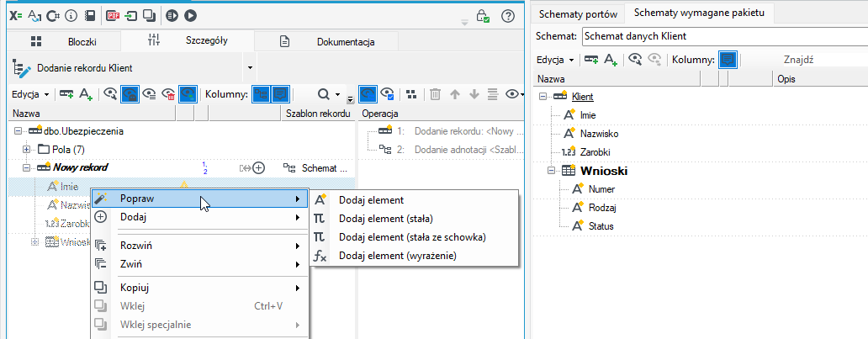The width and height of the screenshot is (868, 339).
Task: Click the X= variables icon in top toolbar
Action: (x=15, y=16)
